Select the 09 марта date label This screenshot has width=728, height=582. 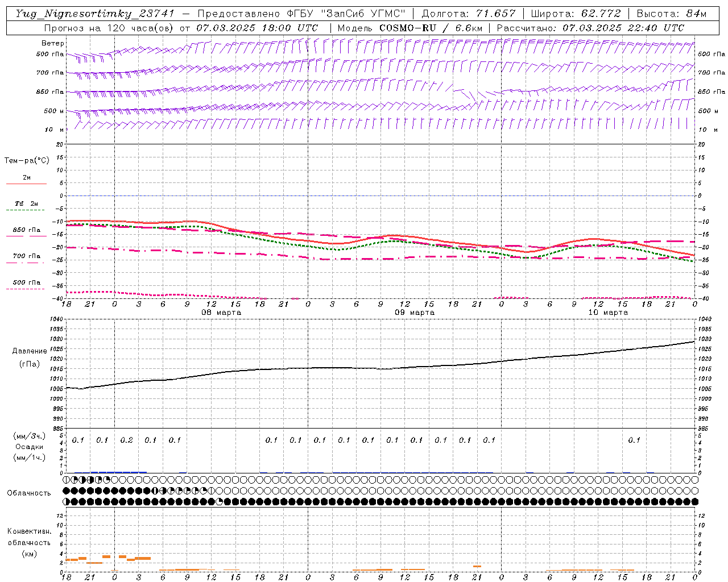click(x=415, y=313)
